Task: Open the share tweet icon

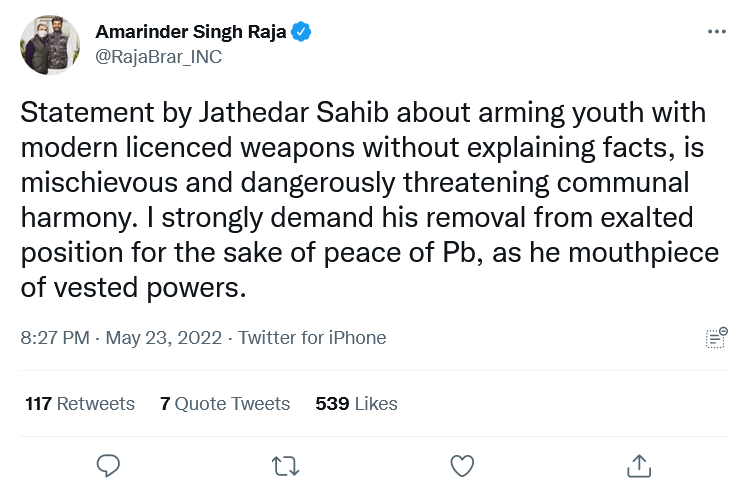Action: tap(638, 465)
